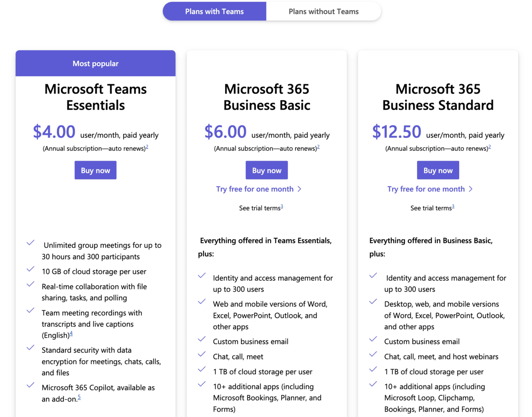Click the Microsoft 365 Business Standard plan title
Image resolution: width=532 pixels, height=417 pixels.
tap(438, 97)
